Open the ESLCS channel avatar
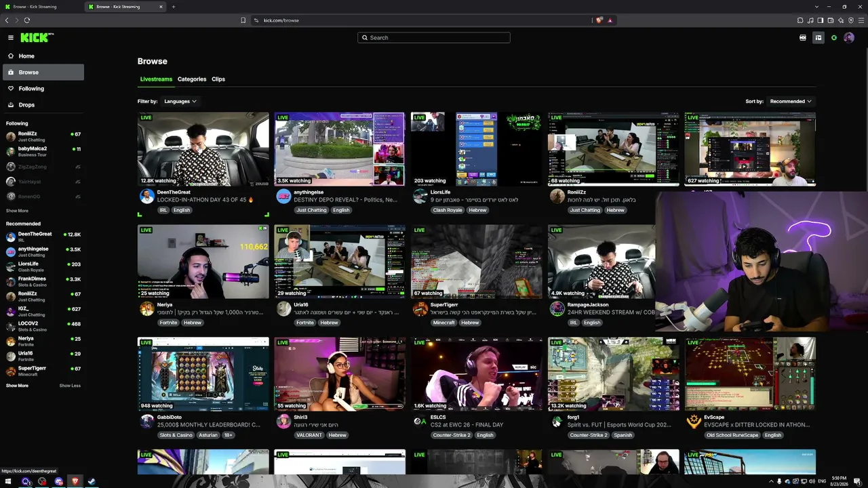 coord(420,422)
